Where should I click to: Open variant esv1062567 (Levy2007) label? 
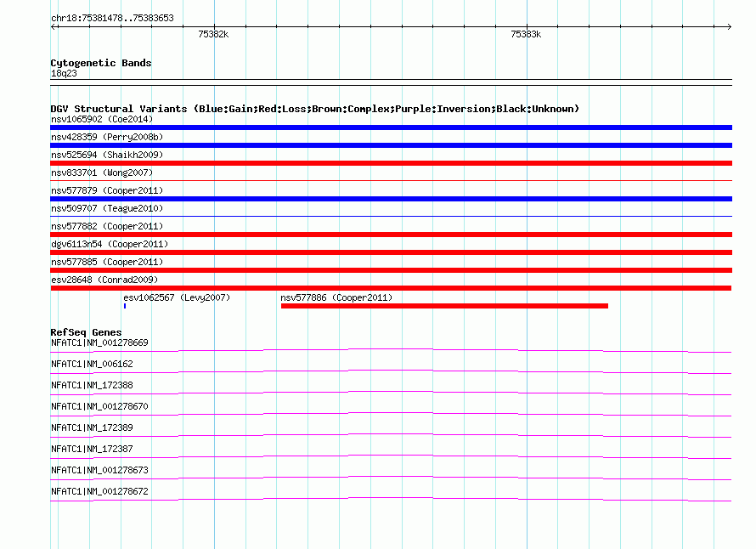coord(177,297)
